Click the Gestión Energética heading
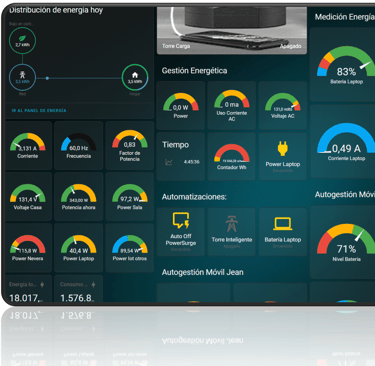 [194, 71]
